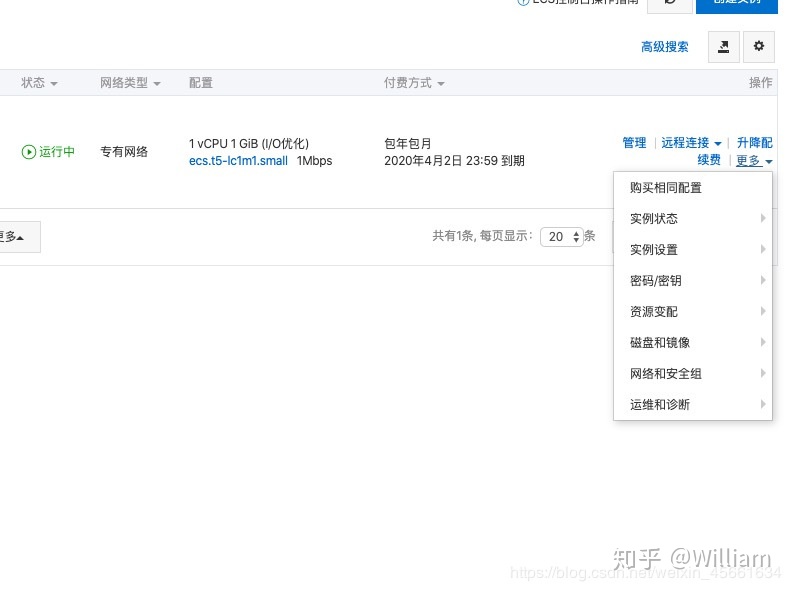
Task: Open 高级搜索 advanced search
Action: coord(664,47)
